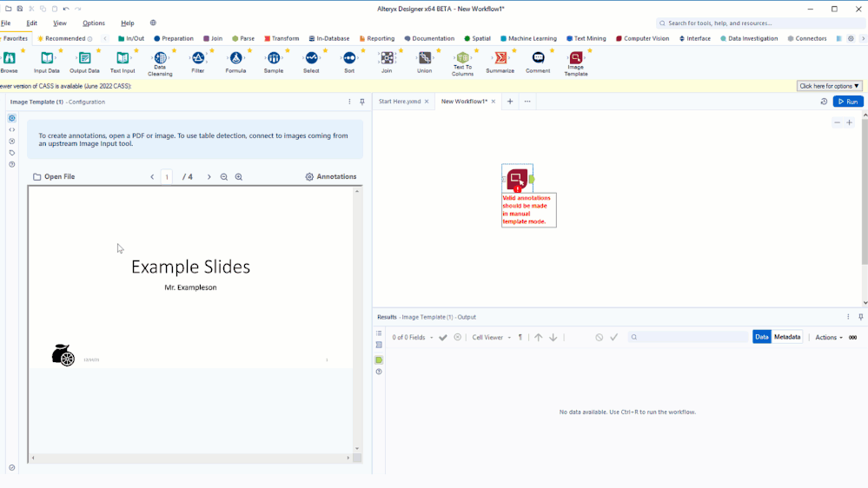Toggle the paragraph symbol display in Results
The height and width of the screenshot is (488, 868).
pyautogui.click(x=520, y=337)
